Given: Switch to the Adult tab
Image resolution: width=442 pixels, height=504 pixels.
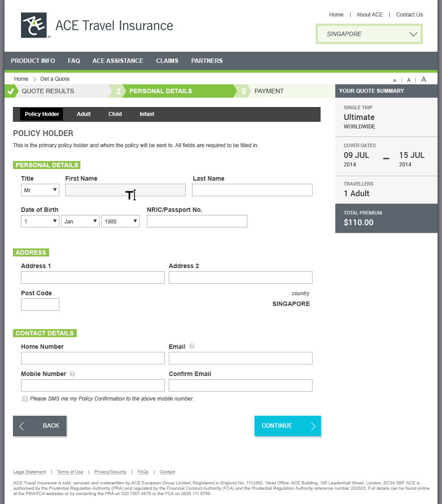Looking at the screenshot, I should pyautogui.click(x=83, y=114).
